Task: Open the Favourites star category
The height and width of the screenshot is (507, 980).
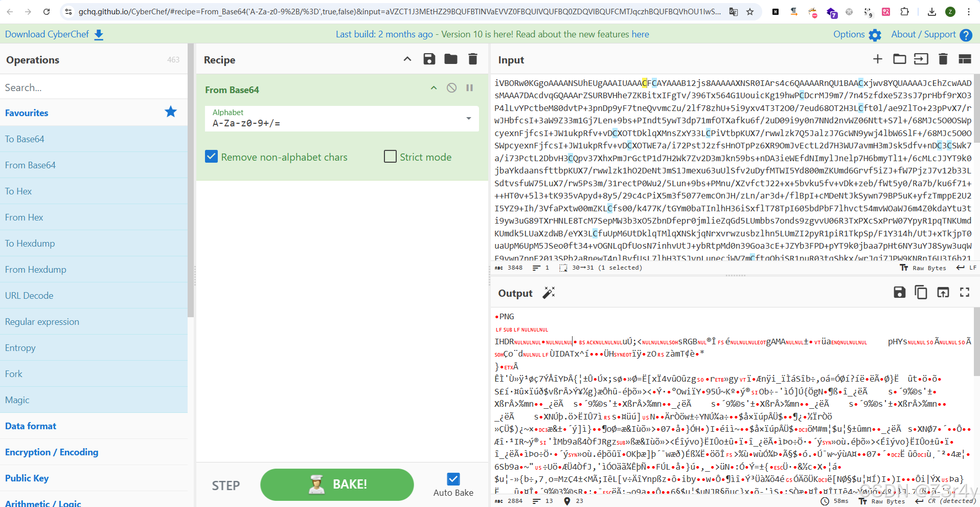Action: (x=171, y=112)
